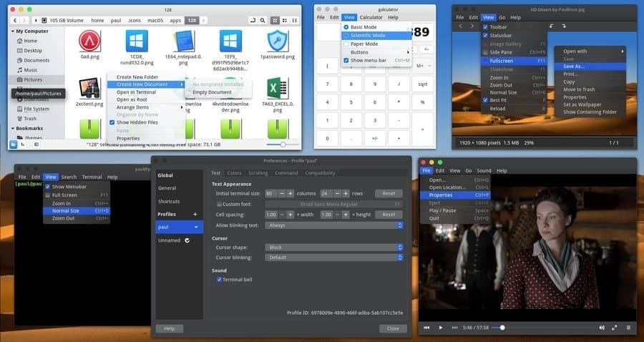Switch file manager to compact view
Viewport: 644px width, 342px height.
tap(295, 20)
